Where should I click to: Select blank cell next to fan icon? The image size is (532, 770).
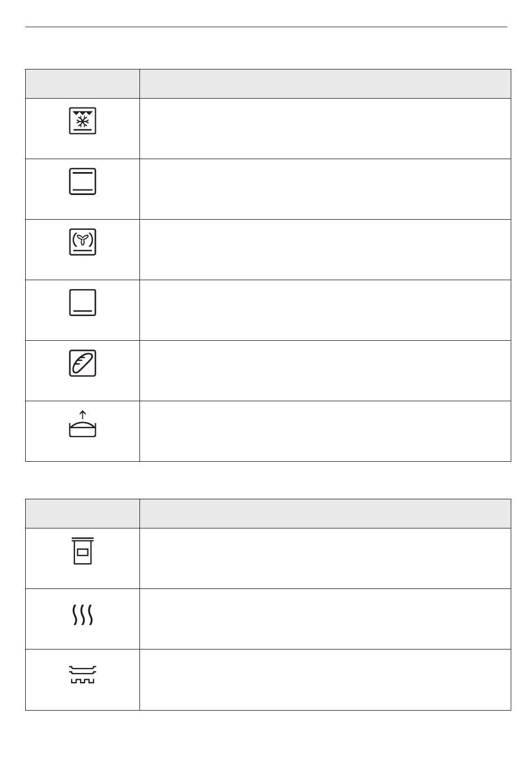click(325, 250)
